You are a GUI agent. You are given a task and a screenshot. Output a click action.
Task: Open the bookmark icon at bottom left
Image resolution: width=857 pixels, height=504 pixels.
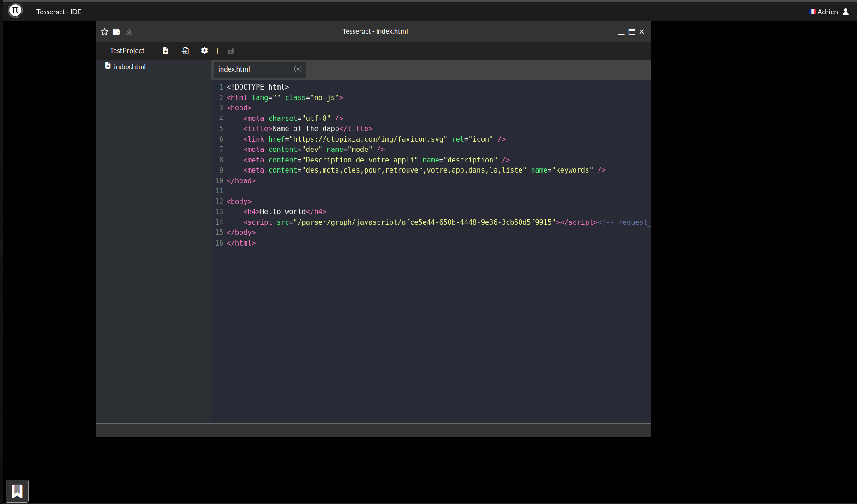pos(17,491)
